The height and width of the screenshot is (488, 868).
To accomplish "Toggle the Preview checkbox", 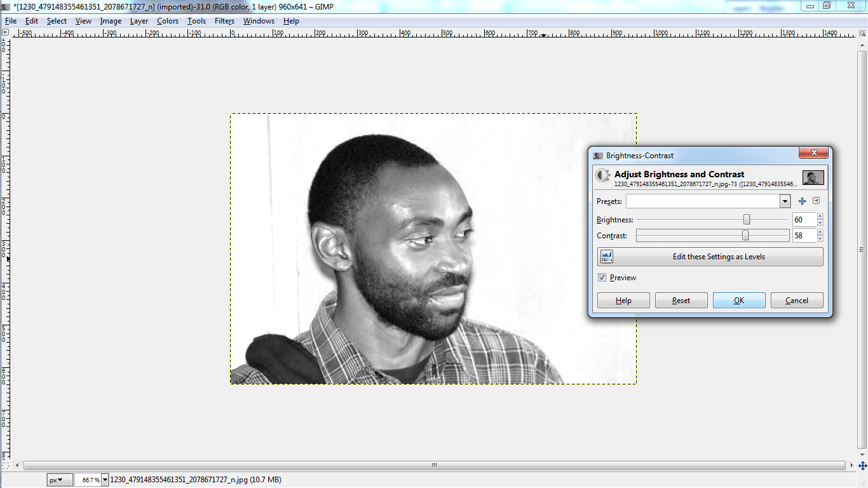I will pos(602,278).
